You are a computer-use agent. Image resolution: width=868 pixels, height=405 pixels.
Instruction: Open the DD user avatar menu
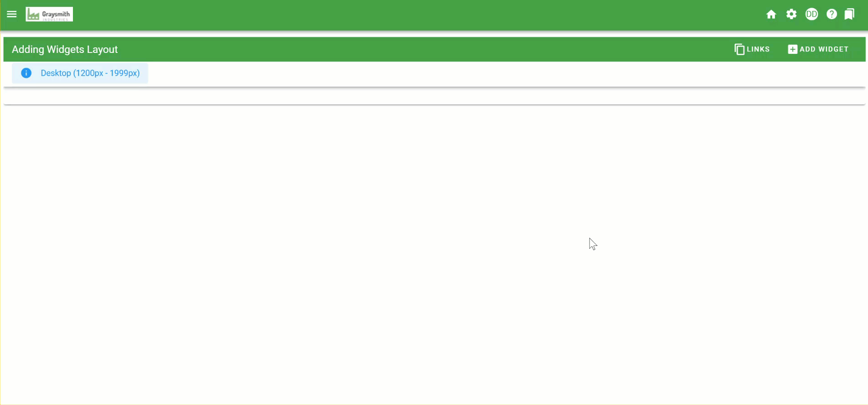tap(811, 14)
